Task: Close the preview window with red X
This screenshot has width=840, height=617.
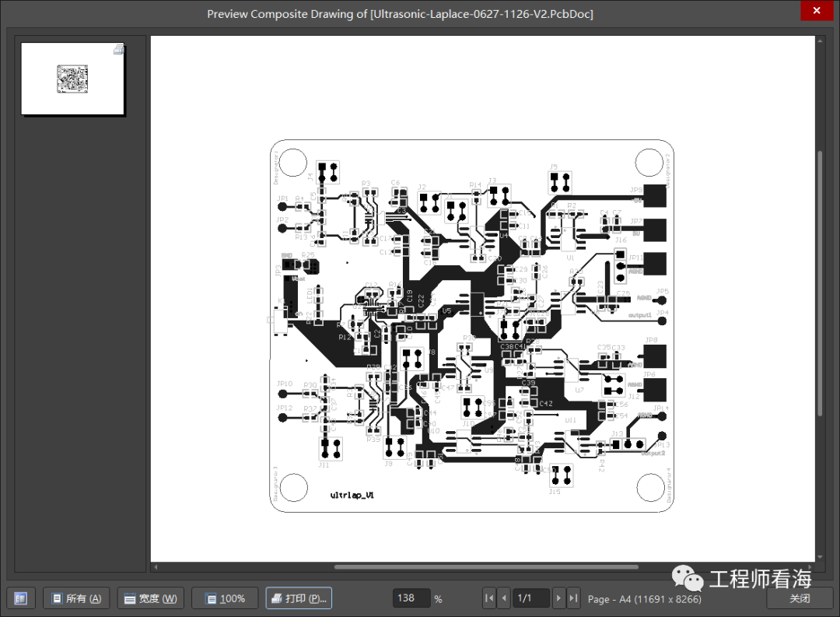Action: 816,11
